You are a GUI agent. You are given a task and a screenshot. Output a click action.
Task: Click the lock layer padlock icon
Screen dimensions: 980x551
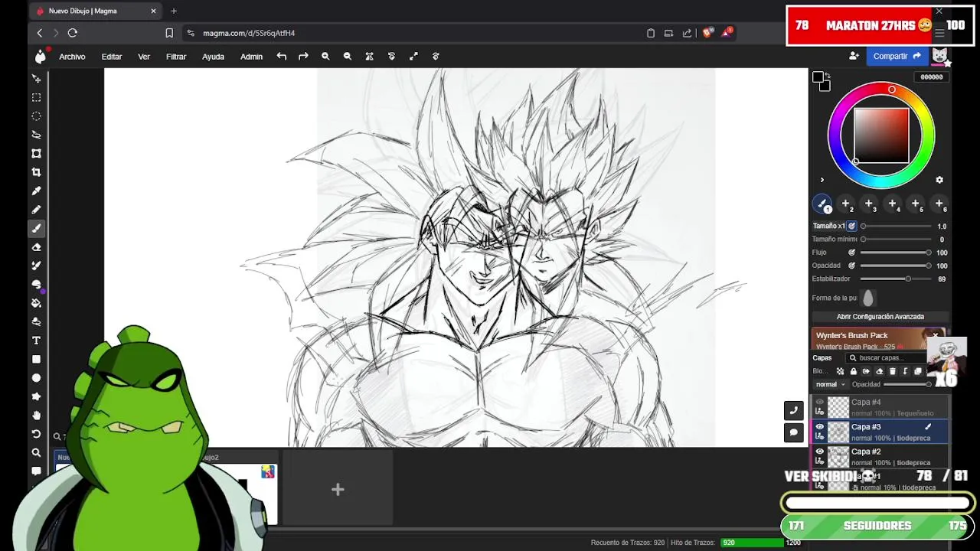(853, 371)
